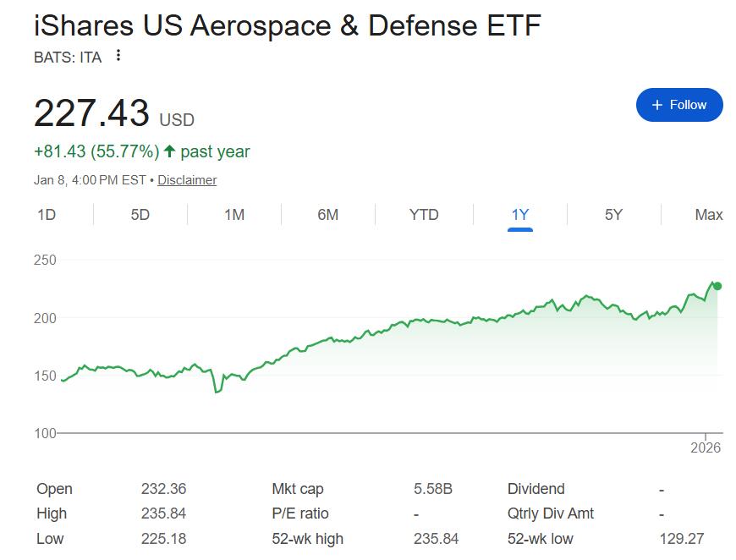Screen dimensions: 736x560
Task: Select the 6M time range tab
Action: tap(328, 215)
